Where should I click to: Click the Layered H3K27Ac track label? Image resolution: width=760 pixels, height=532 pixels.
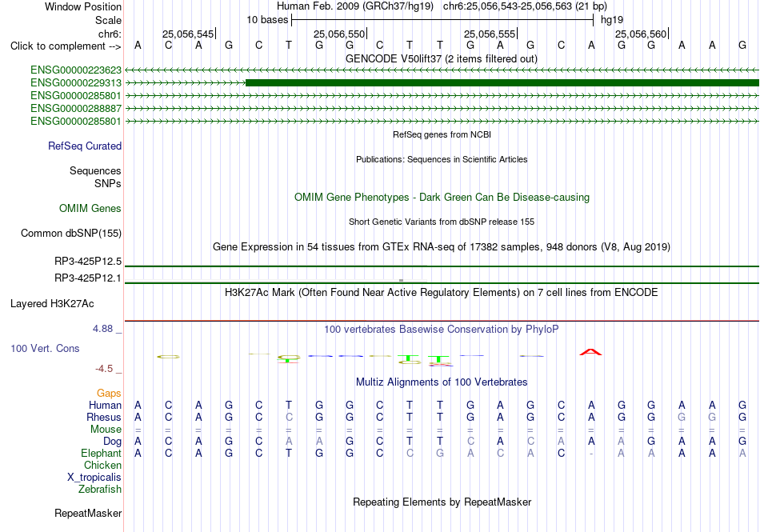point(52,304)
